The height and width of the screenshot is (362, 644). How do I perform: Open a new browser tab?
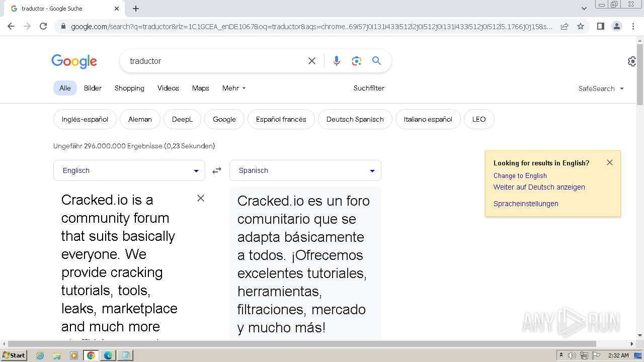[136, 9]
